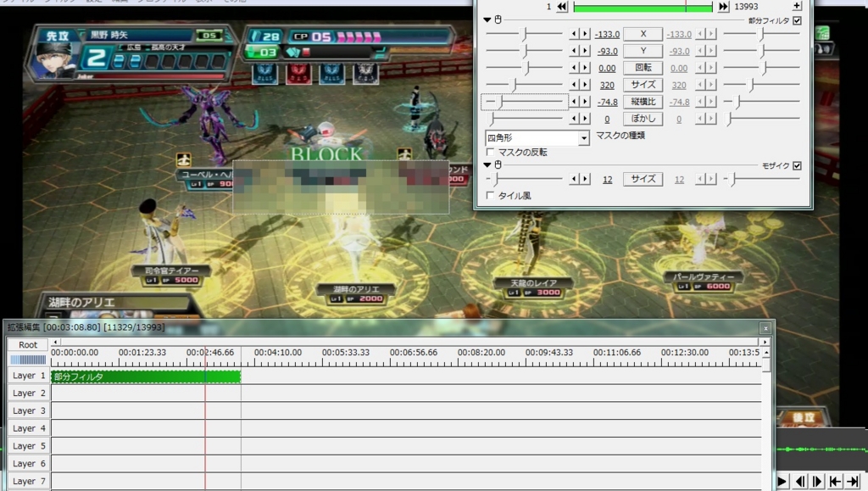The image size is (868, 491).
Task: Increase ぼかし value with right arrow
Action: coord(585,119)
